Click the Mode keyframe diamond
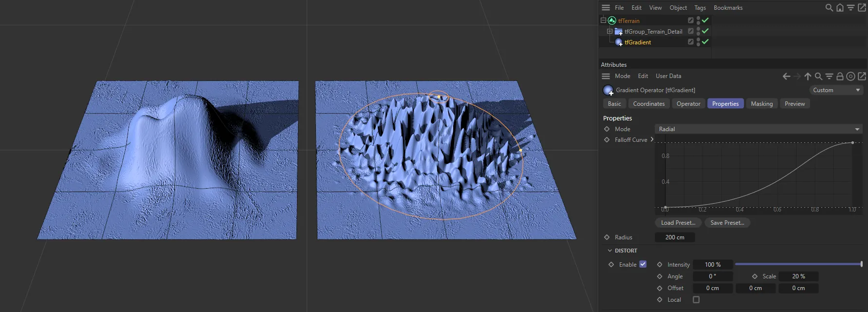Viewport: 868px width, 312px height. 607,129
